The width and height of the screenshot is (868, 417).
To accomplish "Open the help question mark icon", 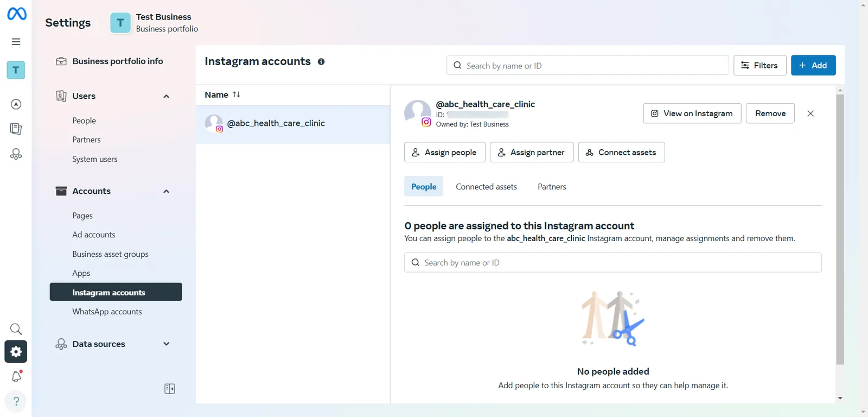I will pyautogui.click(x=16, y=401).
